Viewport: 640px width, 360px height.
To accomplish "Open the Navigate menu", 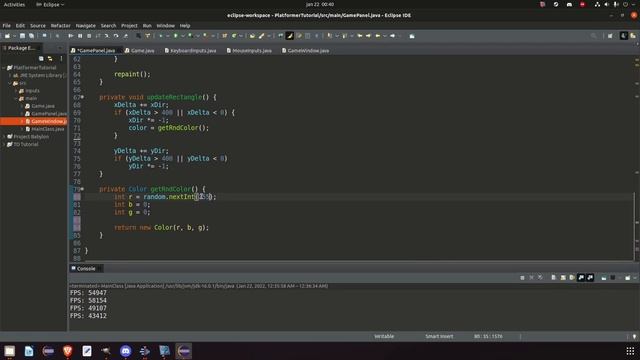I will 85,25.
